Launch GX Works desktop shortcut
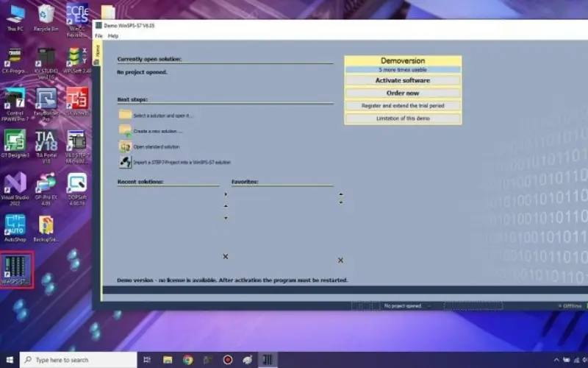This screenshot has height=368, width=588. click(77, 102)
